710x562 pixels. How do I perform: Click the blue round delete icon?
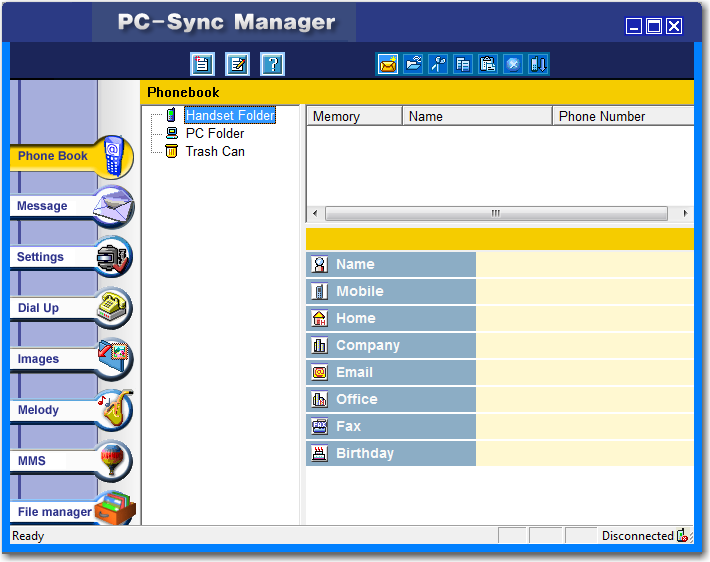pos(513,65)
